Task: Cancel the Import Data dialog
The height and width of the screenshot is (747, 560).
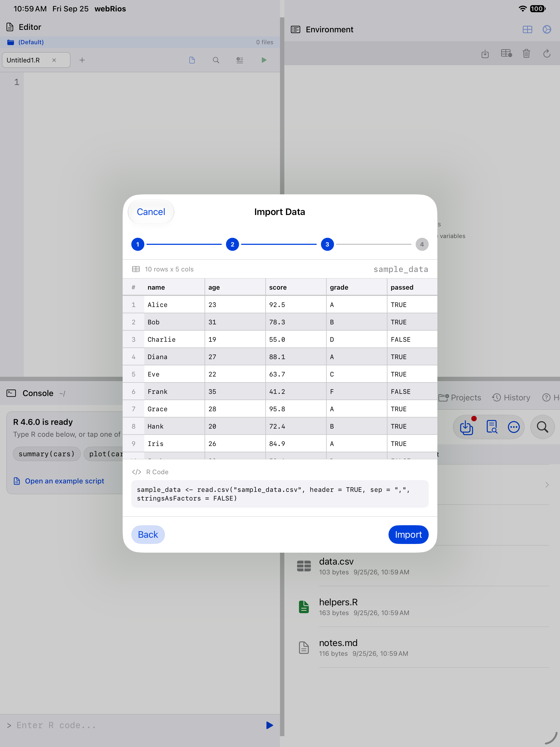Action: [151, 212]
